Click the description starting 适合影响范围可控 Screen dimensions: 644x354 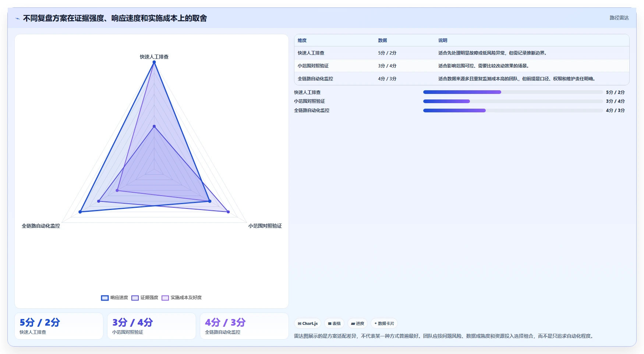[484, 66]
